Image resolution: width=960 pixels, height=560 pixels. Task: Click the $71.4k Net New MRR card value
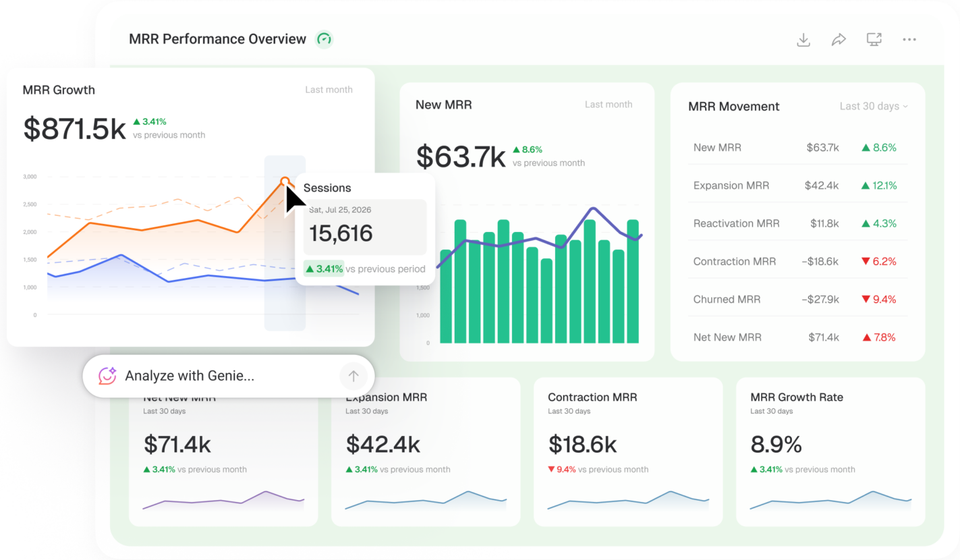[177, 445]
